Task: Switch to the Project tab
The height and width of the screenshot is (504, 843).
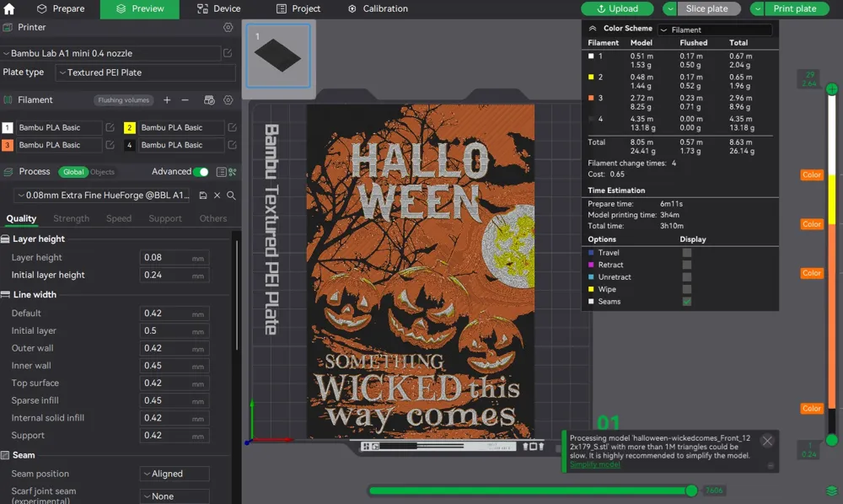Action: [298, 8]
